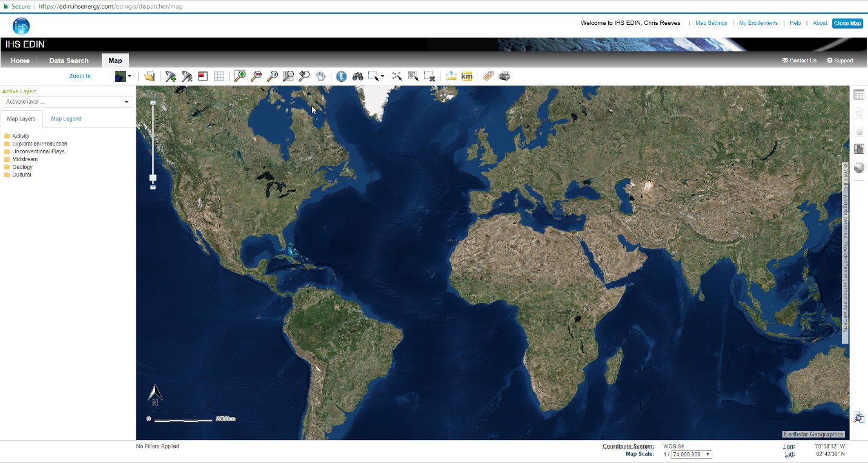Click the map magnifier icon at lower right
This screenshot has width=868, height=463.
point(858,417)
